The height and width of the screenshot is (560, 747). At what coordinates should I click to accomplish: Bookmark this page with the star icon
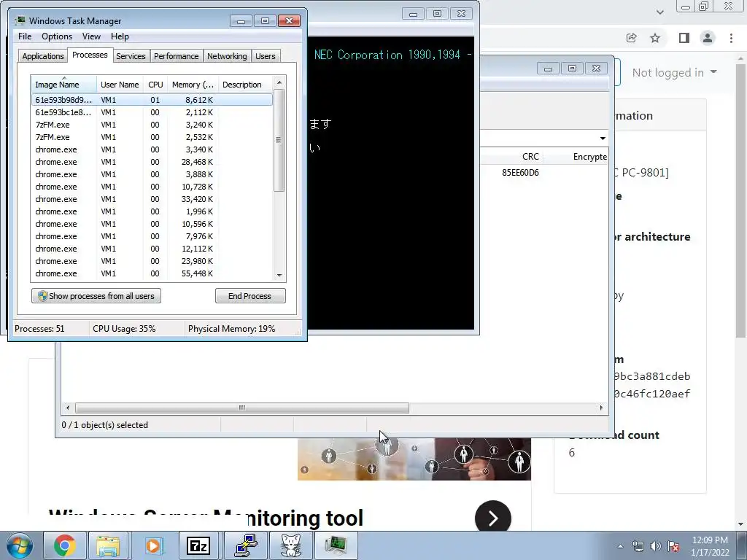655,38
